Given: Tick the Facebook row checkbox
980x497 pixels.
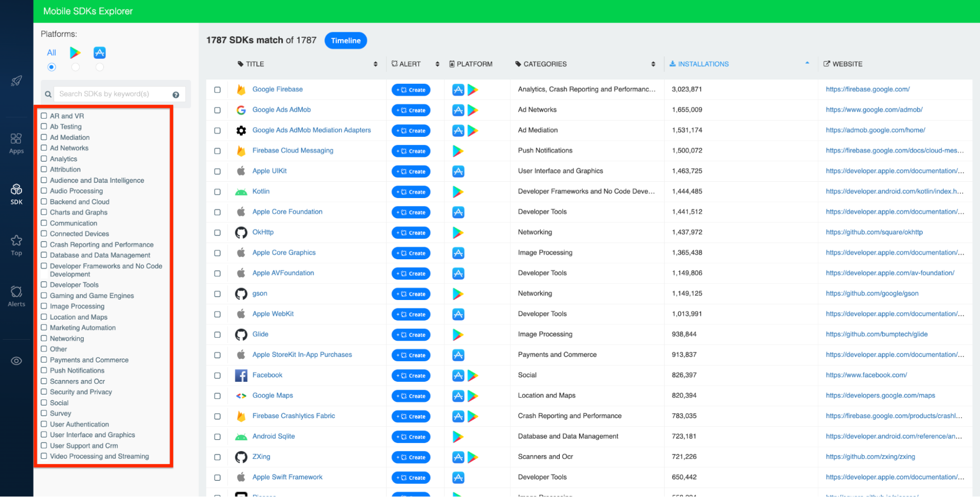Looking at the screenshot, I should 217,375.
